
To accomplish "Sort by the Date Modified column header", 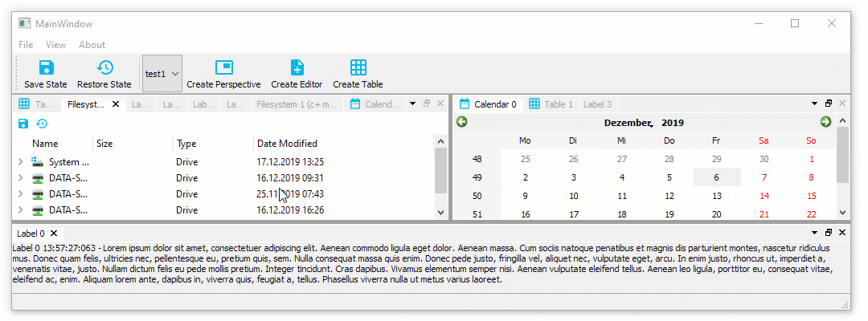I will click(x=287, y=144).
